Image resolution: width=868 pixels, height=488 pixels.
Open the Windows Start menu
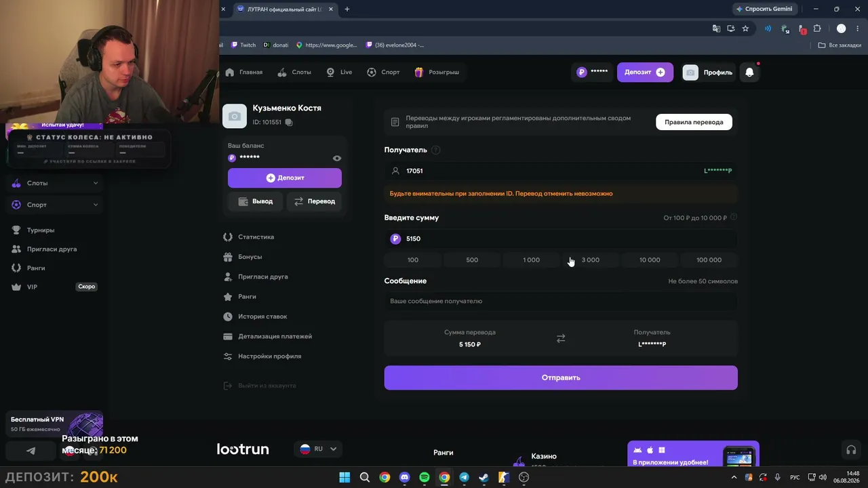[344, 477]
